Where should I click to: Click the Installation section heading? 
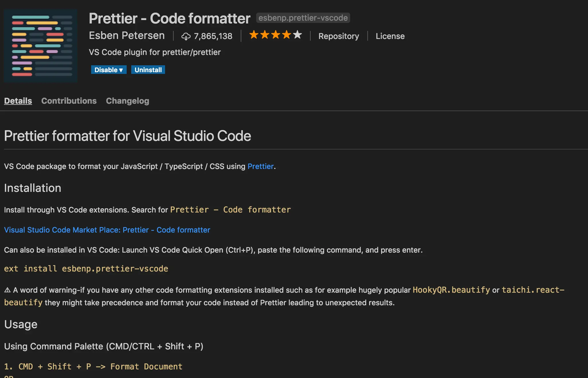33,188
